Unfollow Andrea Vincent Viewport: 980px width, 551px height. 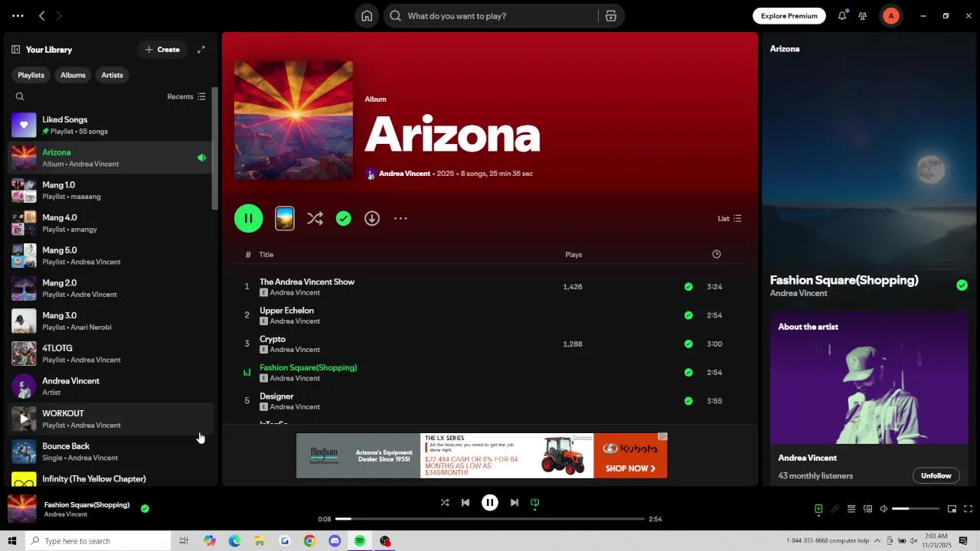point(936,475)
